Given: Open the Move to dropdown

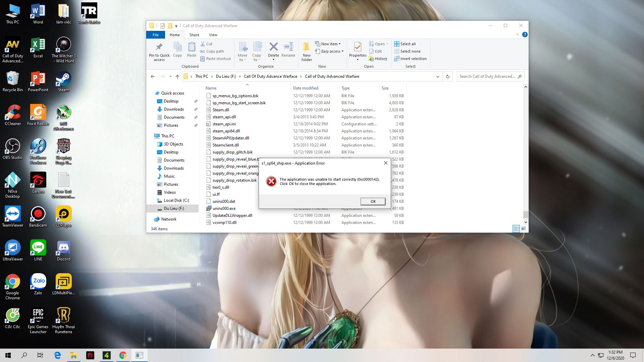Looking at the screenshot, I should point(243,50).
